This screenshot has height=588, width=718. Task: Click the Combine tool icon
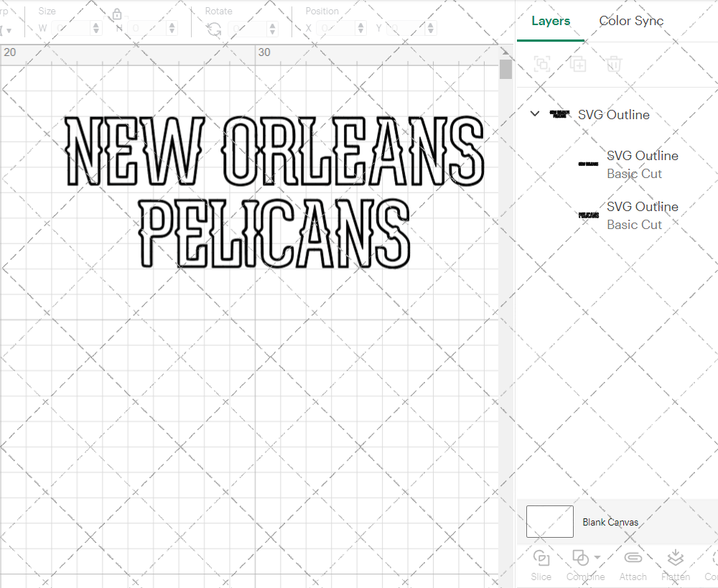(x=581, y=558)
